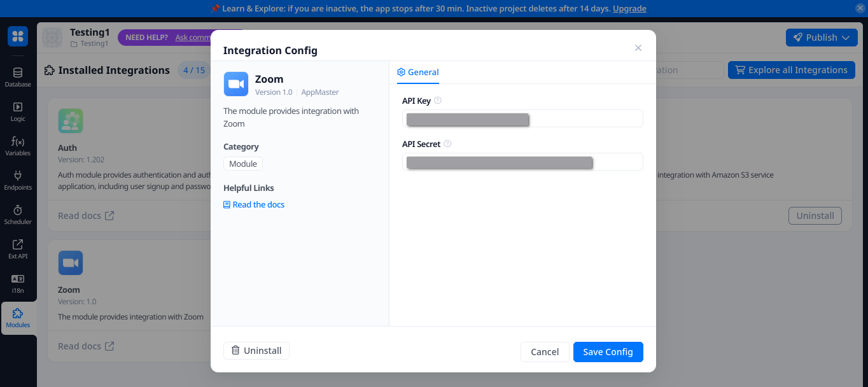Click the Testing1 project avatar
868x387 pixels.
[x=52, y=38]
